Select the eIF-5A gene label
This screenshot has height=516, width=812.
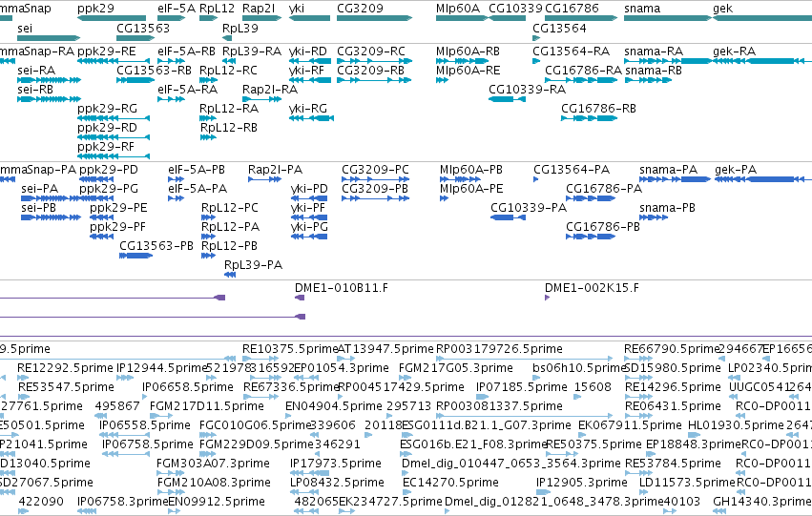pos(177,9)
